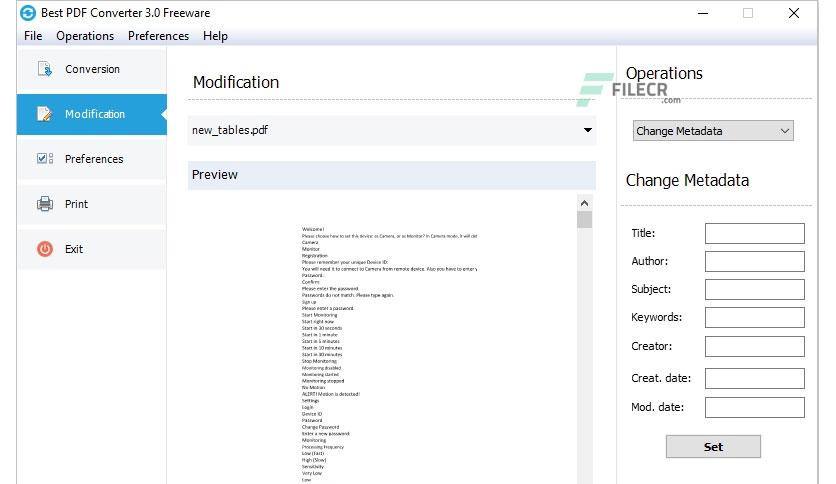This screenshot has height=484, width=836.
Task: Open the Help menu
Action: click(215, 36)
